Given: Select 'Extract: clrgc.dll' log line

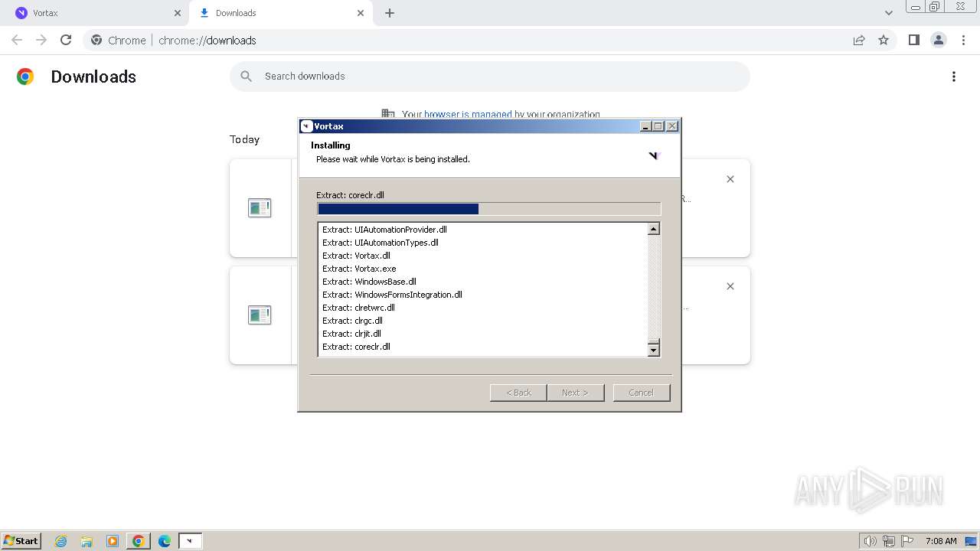Looking at the screenshot, I should (352, 321).
